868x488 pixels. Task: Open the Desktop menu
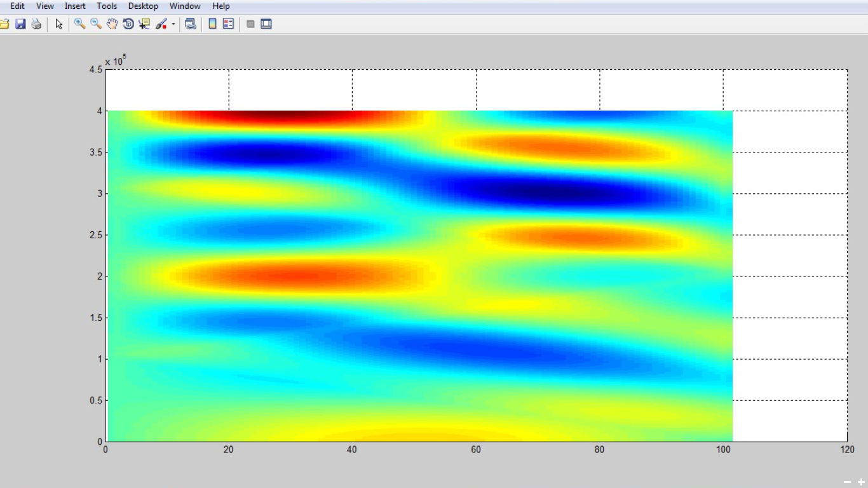click(143, 6)
